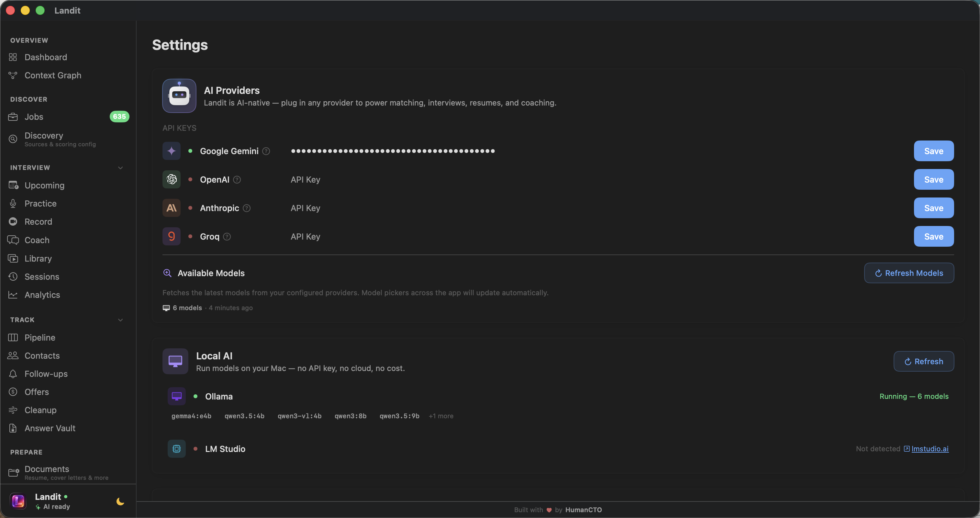Click the 'Running — 6 models' status
The height and width of the screenshot is (518, 980).
coord(914,396)
